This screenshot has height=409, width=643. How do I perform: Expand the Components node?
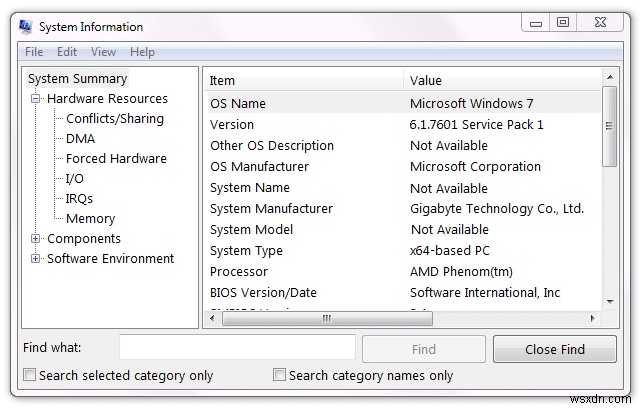(x=36, y=239)
